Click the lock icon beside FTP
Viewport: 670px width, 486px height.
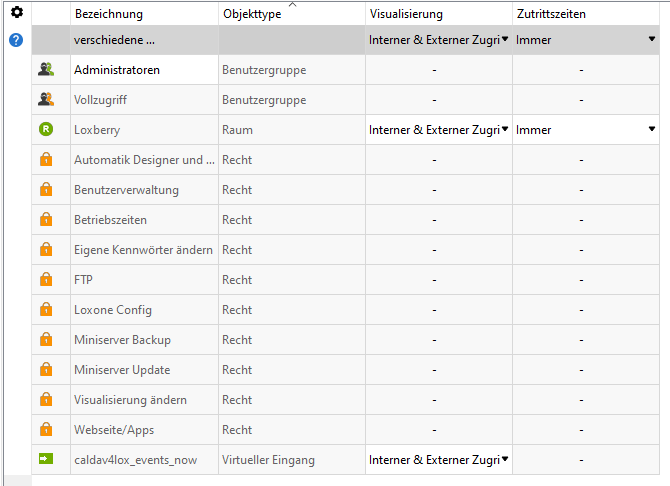[x=45, y=280]
